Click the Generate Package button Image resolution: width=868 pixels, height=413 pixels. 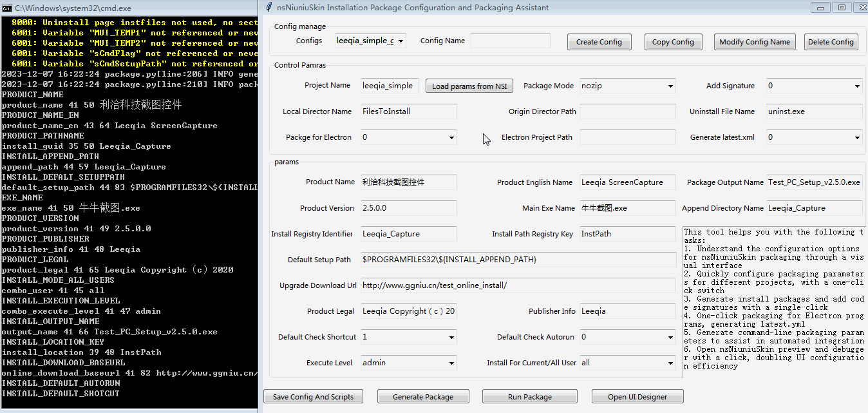(x=423, y=397)
